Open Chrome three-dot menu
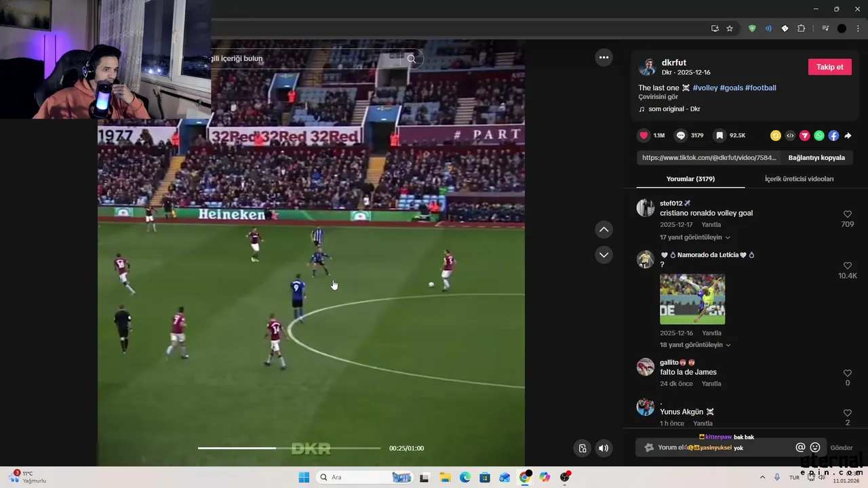Screen dimensions: 868x488 858,28
